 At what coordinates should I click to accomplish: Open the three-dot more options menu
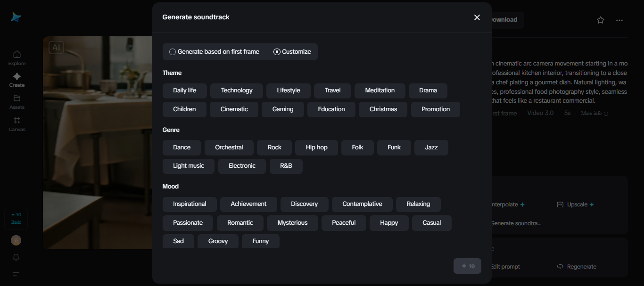click(619, 20)
